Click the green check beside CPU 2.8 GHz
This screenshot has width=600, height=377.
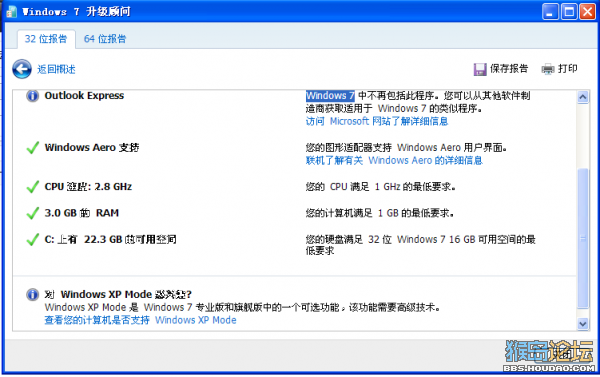(33, 187)
